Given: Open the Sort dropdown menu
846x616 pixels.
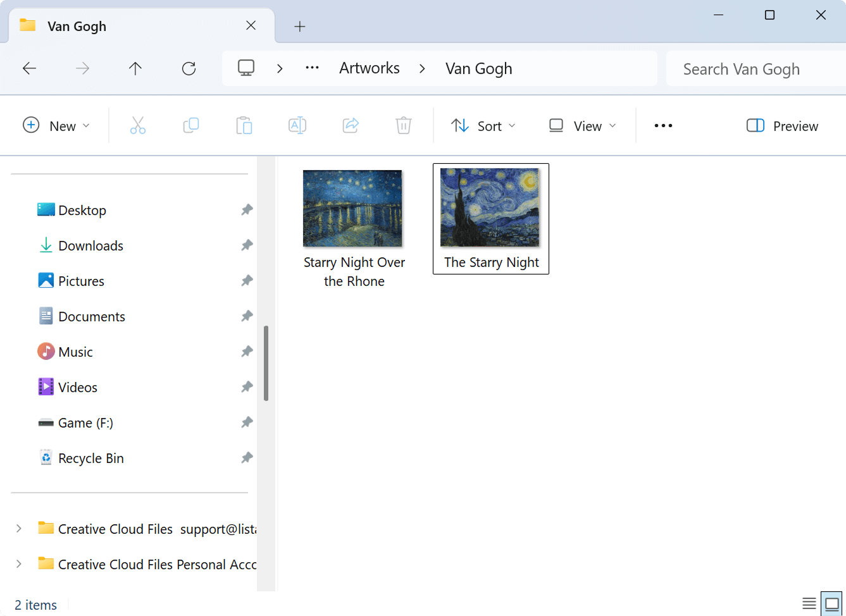Looking at the screenshot, I should 483,125.
